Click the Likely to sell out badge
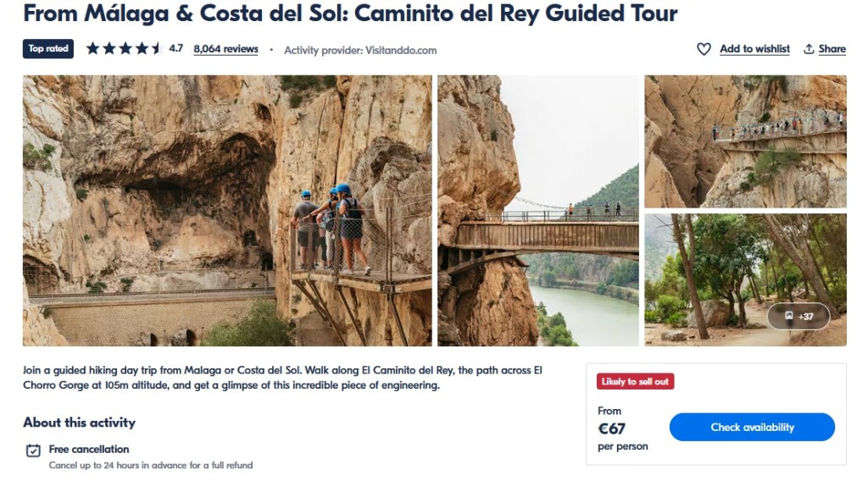The image size is (868, 481). click(635, 381)
